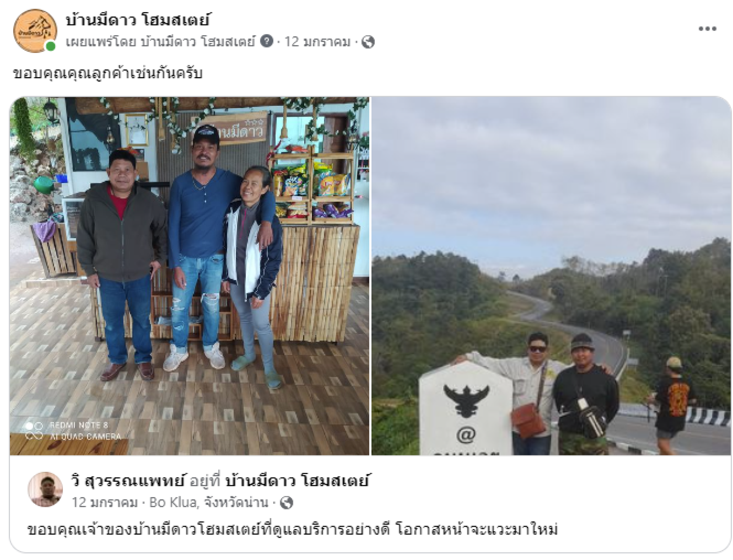The width and height of the screenshot is (733, 560).
Task: Open the right photo of mountain road
Action: [x=551, y=276]
